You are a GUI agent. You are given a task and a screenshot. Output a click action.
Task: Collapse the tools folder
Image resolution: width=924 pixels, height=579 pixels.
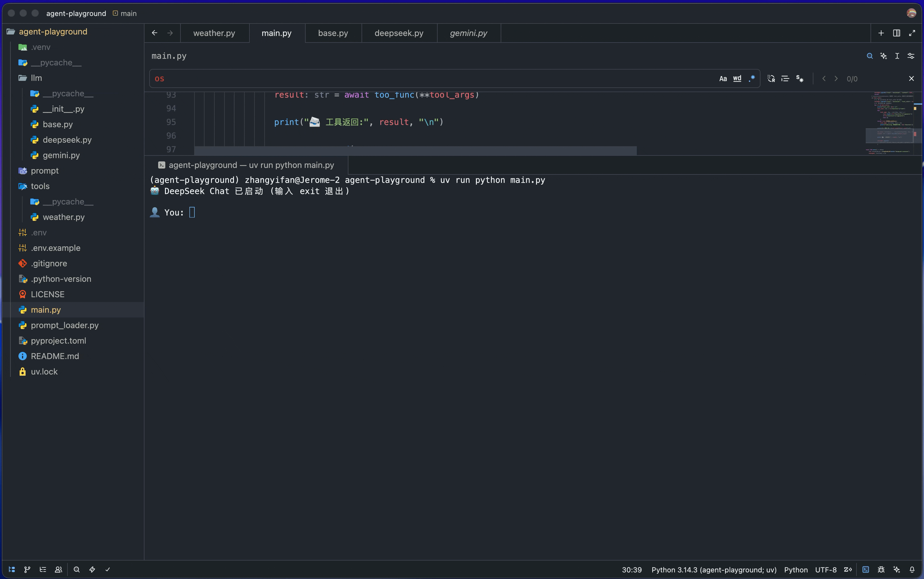[40, 186]
